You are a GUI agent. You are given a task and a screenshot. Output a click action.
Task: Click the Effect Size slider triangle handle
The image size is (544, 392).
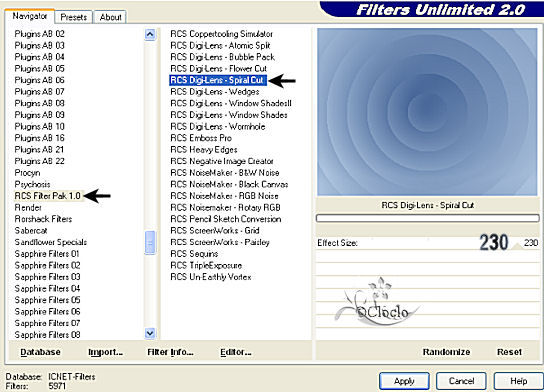(x=517, y=246)
